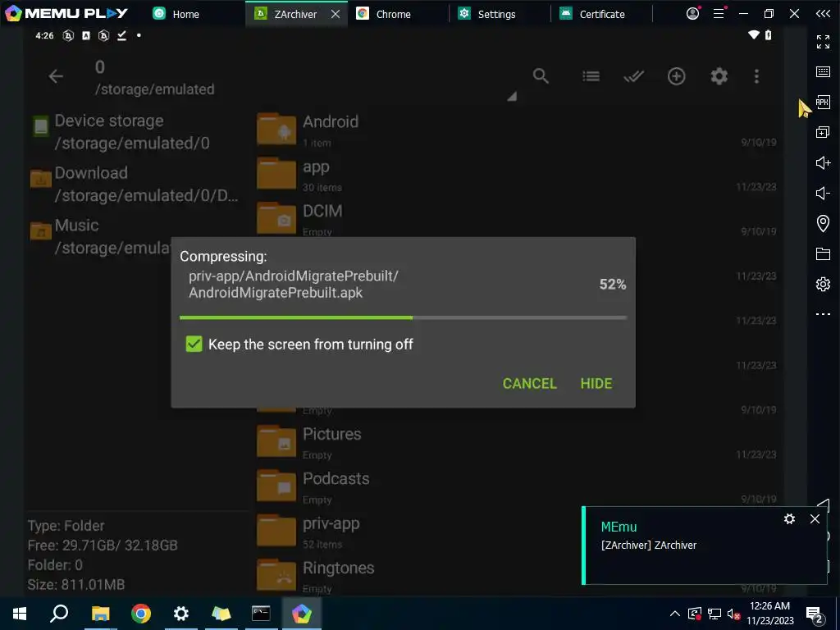Open File Explorer from taskbar

pos(100,614)
